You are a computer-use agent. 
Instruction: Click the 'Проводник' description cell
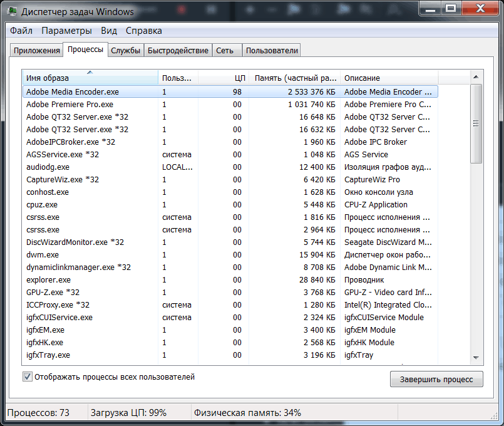click(364, 280)
